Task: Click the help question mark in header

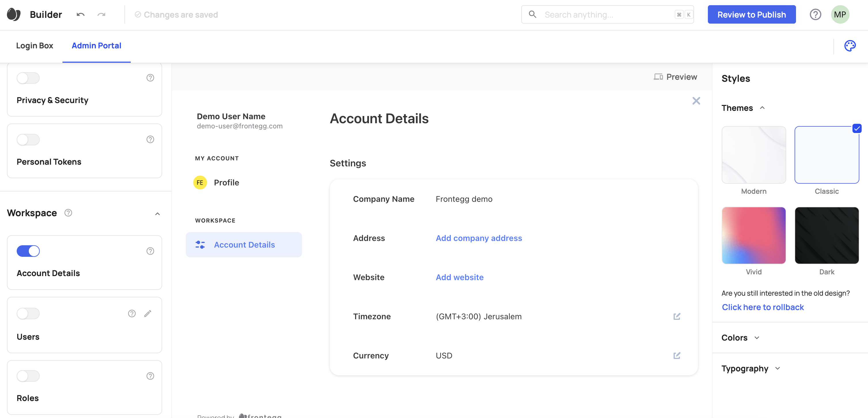Action: [815, 14]
